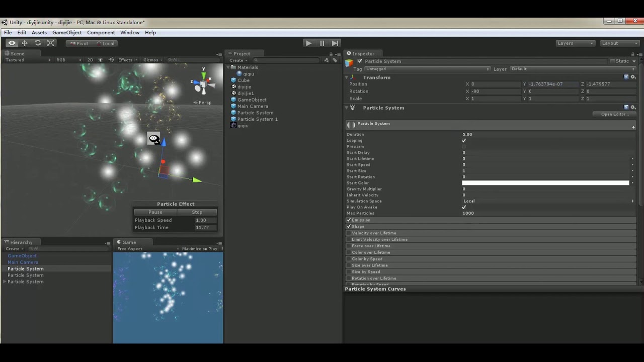644x362 pixels.
Task: Open the Simulation Space dropdown
Action: tap(548, 201)
